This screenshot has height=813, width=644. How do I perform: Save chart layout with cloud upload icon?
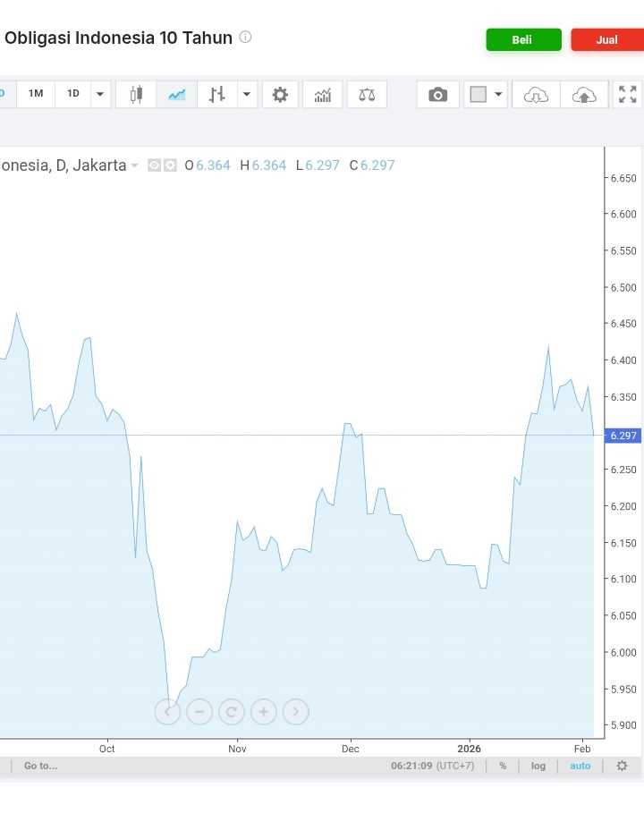click(584, 95)
